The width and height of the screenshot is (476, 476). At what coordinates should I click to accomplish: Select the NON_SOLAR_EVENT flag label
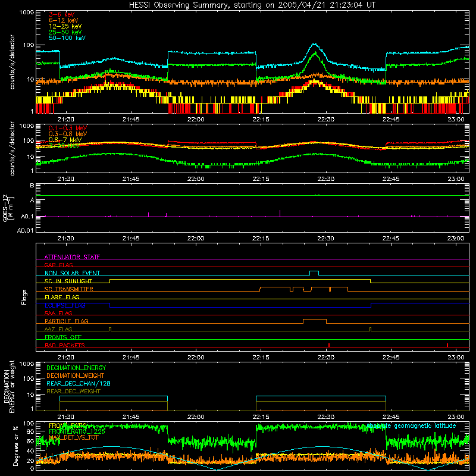tap(72, 273)
